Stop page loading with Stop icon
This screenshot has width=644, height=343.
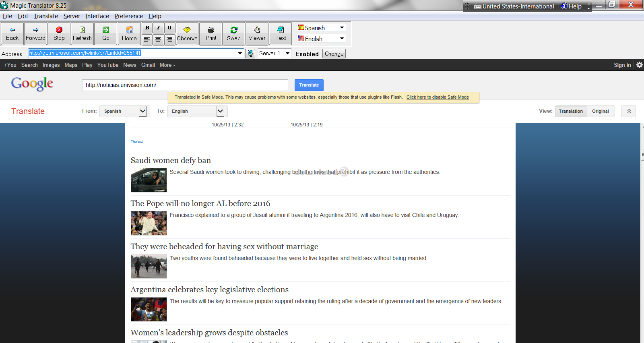pyautogui.click(x=59, y=33)
